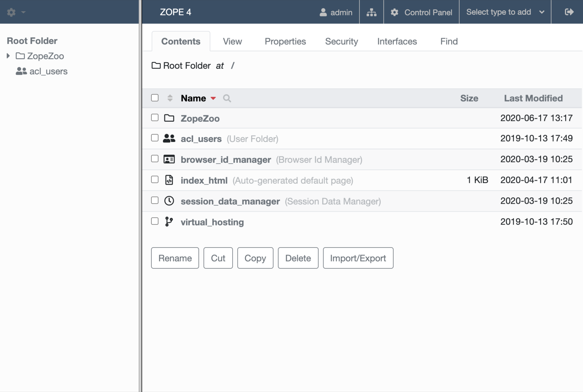Switch to the View tab
Screen dimensions: 583x392
pyautogui.click(x=232, y=41)
